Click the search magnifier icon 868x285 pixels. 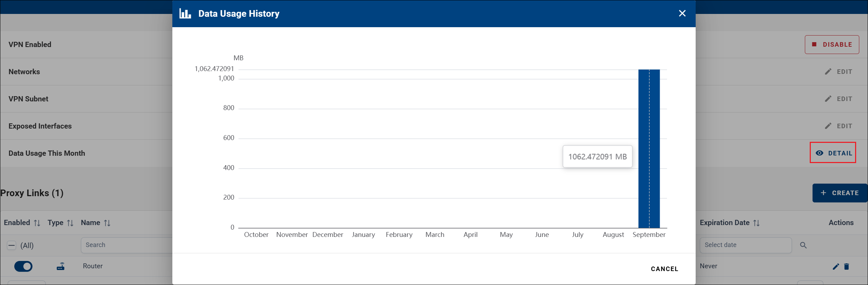pos(803,245)
